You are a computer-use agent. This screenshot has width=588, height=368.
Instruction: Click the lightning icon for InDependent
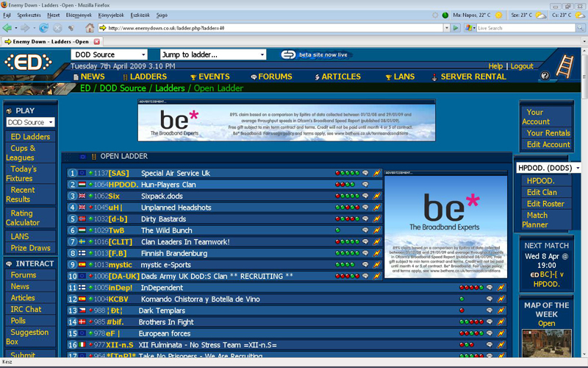pos(501,288)
